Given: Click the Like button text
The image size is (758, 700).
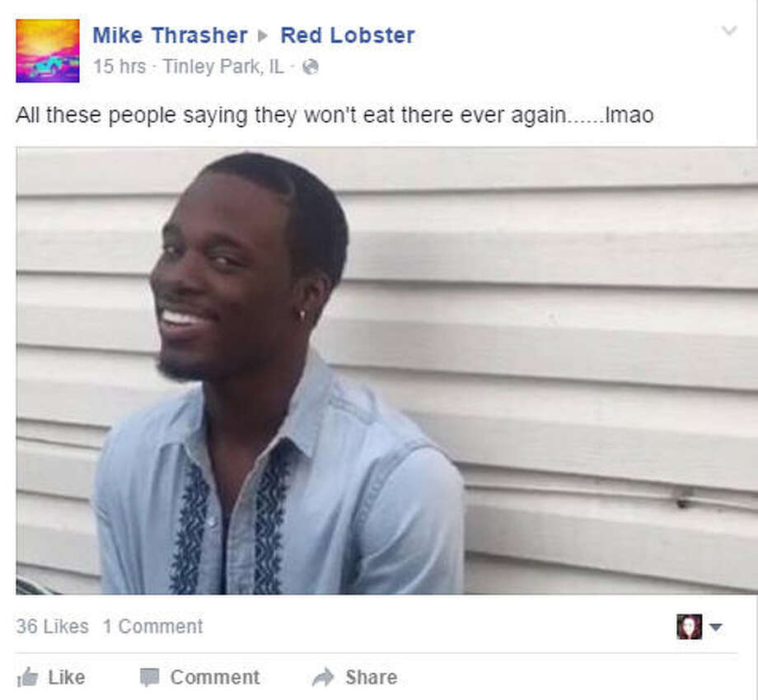Looking at the screenshot, I should (67, 677).
